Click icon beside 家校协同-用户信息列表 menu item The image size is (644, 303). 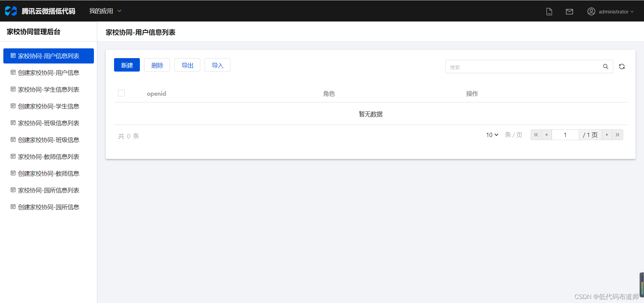(13, 55)
